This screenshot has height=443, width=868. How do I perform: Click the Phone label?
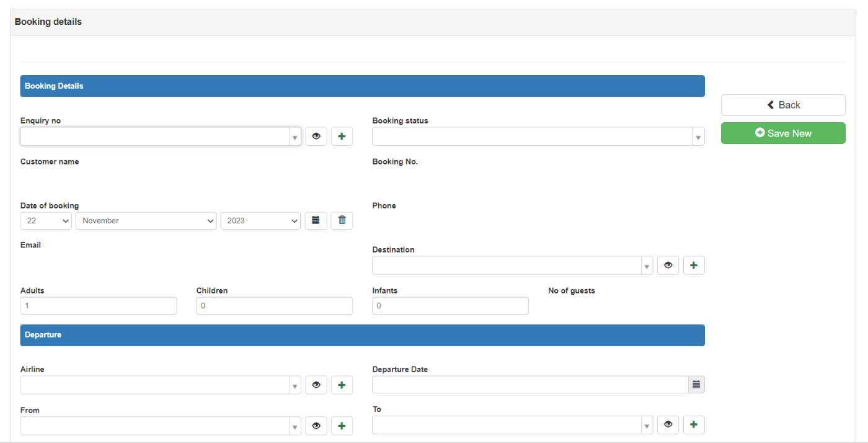coord(384,205)
